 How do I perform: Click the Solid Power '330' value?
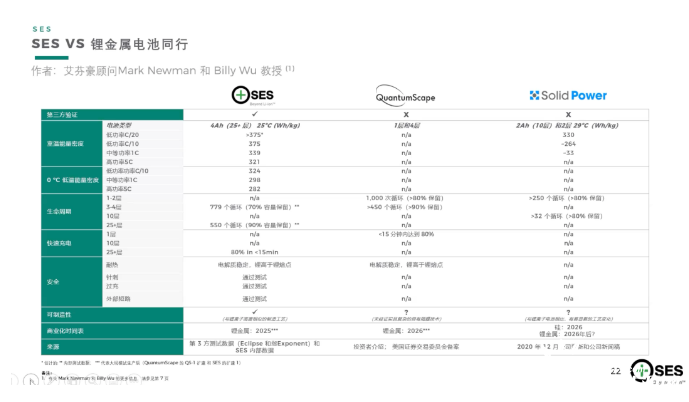pyautogui.click(x=568, y=134)
